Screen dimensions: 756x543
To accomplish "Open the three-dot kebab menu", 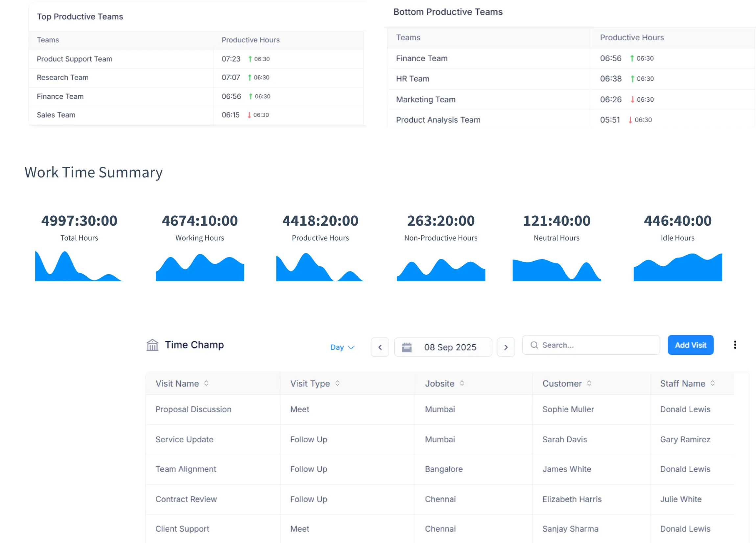I will 735,345.
